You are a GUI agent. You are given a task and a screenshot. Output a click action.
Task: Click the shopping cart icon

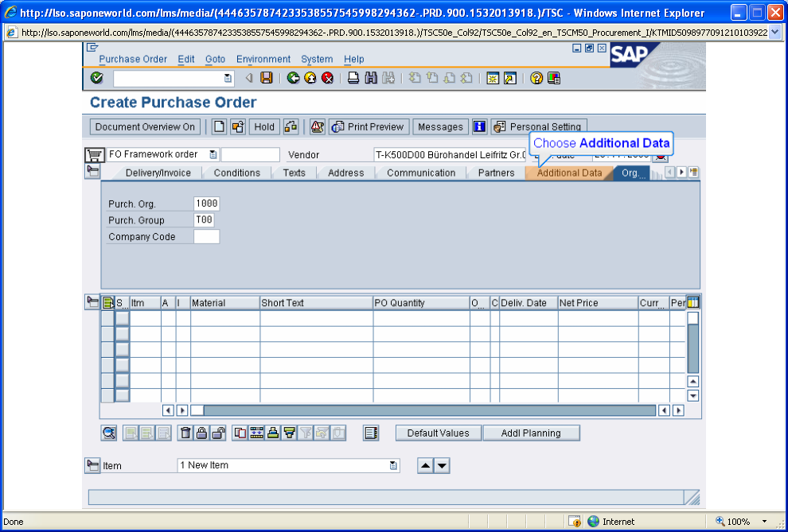click(x=94, y=155)
